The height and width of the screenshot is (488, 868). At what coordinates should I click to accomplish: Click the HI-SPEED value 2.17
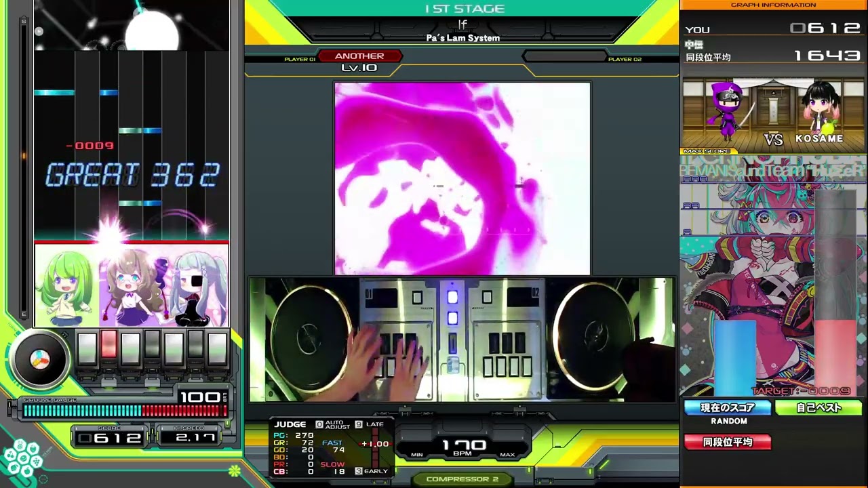point(195,438)
